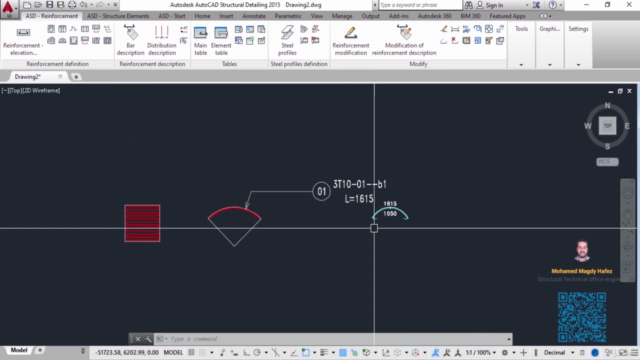Click the Open file icon in quick access toolbar
Screen dimensions: 640x360
(38, 5)
